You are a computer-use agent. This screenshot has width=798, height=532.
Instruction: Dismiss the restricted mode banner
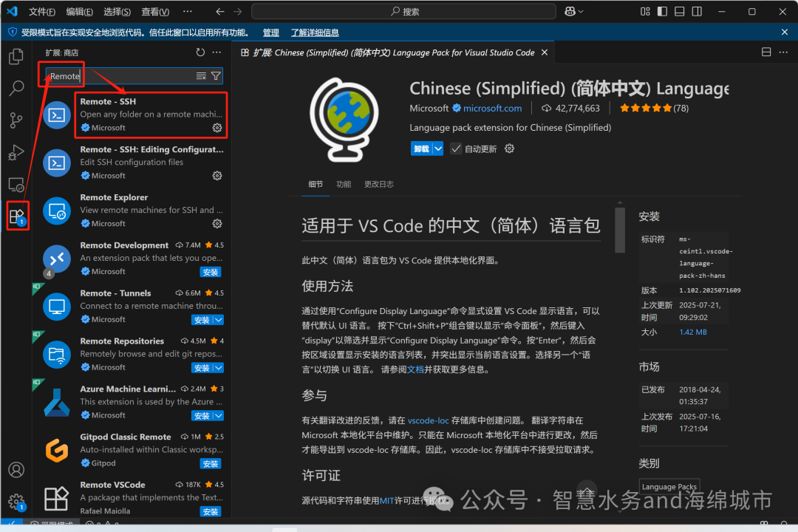784,32
